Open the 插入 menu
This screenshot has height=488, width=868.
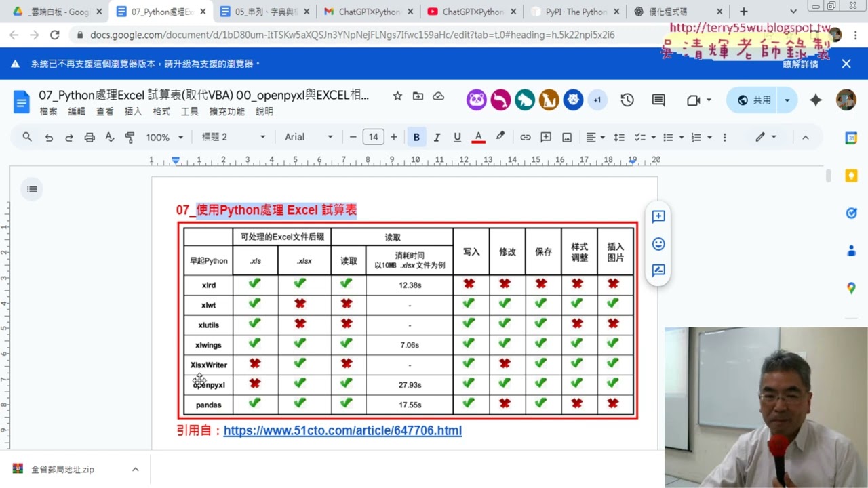tap(133, 111)
